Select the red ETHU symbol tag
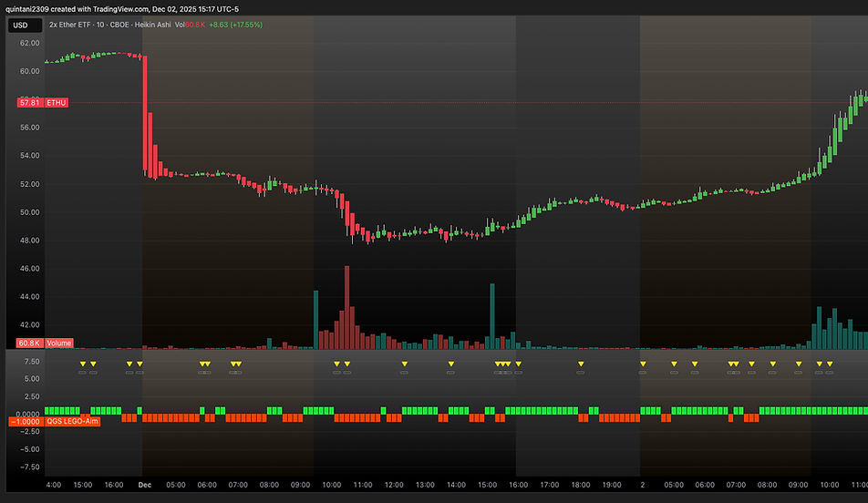 tap(56, 102)
